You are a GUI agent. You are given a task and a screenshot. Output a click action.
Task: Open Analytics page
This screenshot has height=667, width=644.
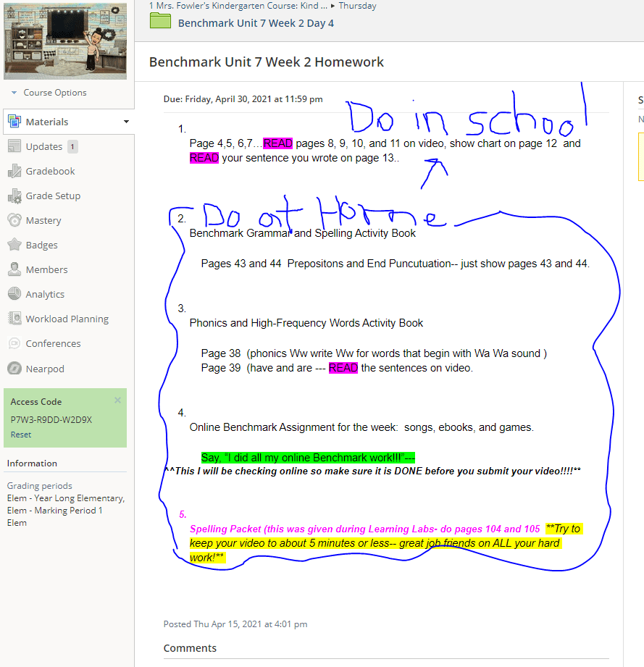pyautogui.click(x=45, y=294)
